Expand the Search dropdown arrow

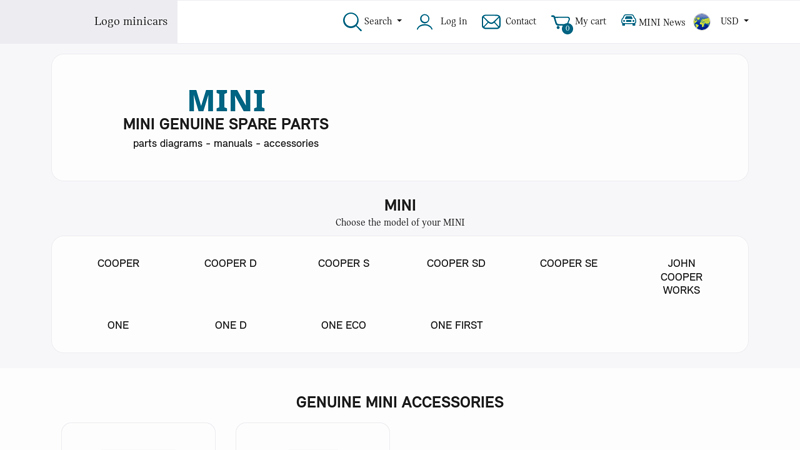[399, 21]
